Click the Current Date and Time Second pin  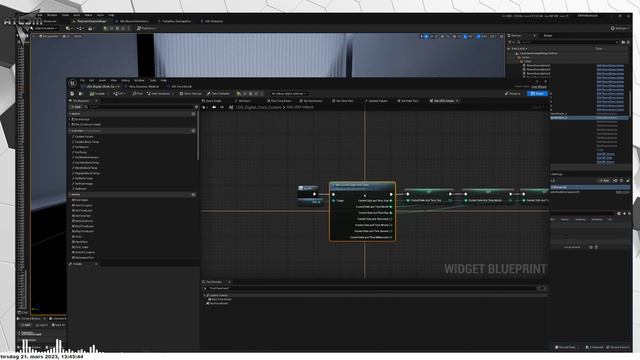391,231
